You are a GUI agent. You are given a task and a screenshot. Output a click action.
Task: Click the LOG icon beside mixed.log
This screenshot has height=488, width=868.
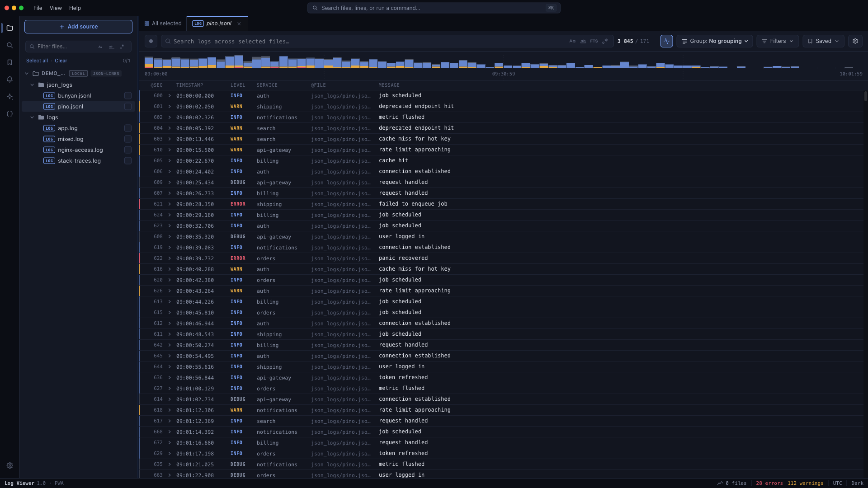coord(49,139)
